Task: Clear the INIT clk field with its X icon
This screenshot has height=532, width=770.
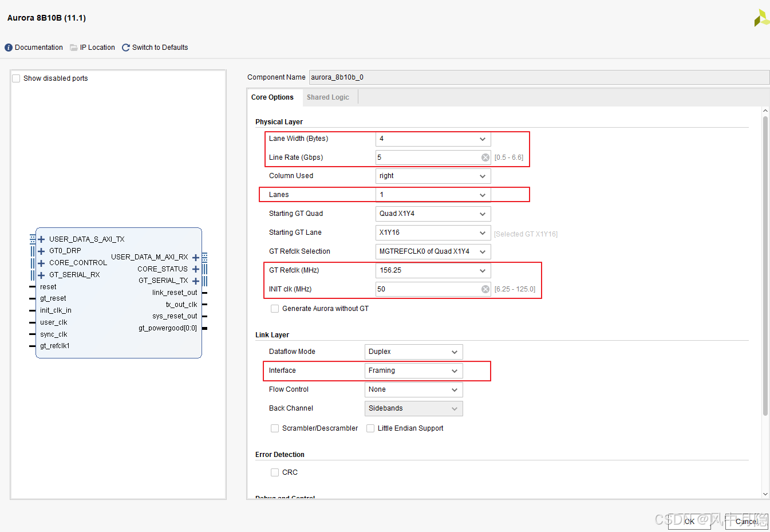Action: tap(485, 289)
